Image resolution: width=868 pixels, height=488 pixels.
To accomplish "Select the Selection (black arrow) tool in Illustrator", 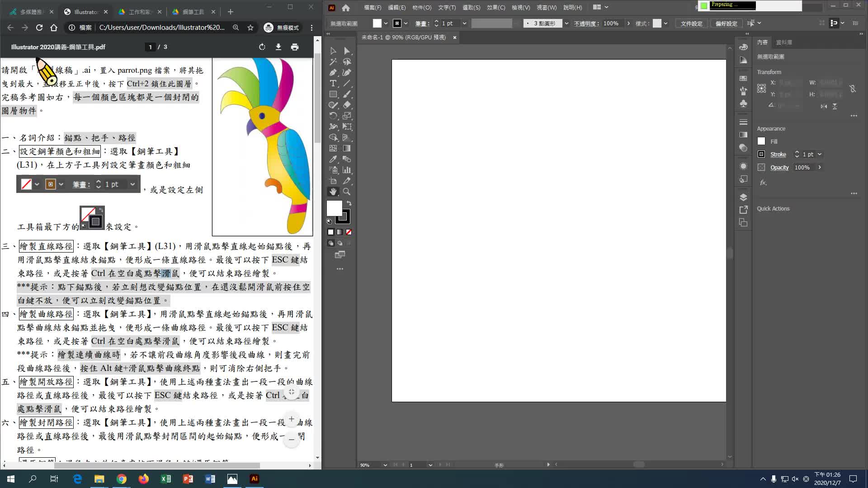I will 333,51.
